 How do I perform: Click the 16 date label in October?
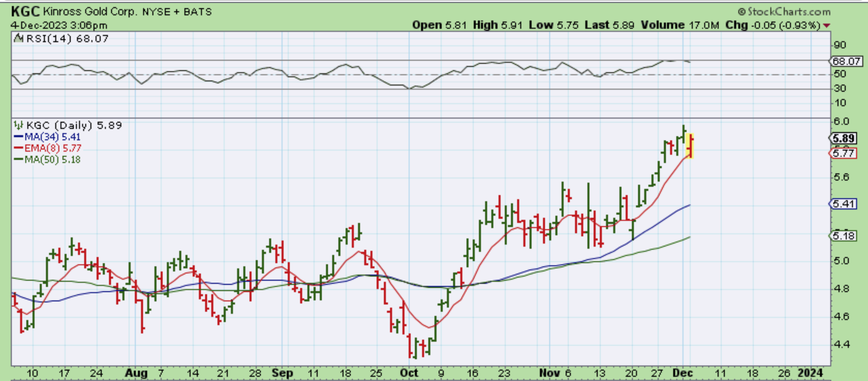pyautogui.click(x=473, y=373)
